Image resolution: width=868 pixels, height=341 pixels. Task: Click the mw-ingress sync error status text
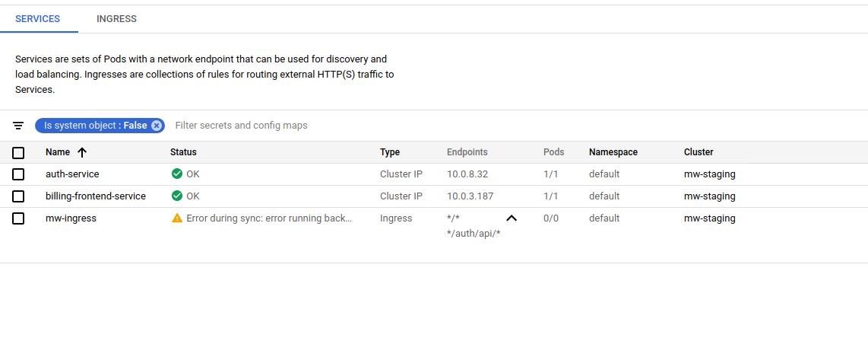pos(269,218)
